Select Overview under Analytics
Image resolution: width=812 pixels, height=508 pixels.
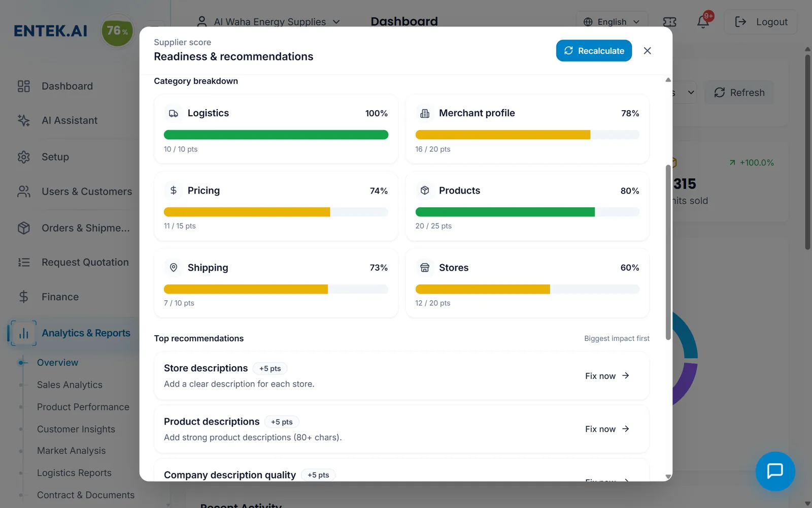[57, 363]
